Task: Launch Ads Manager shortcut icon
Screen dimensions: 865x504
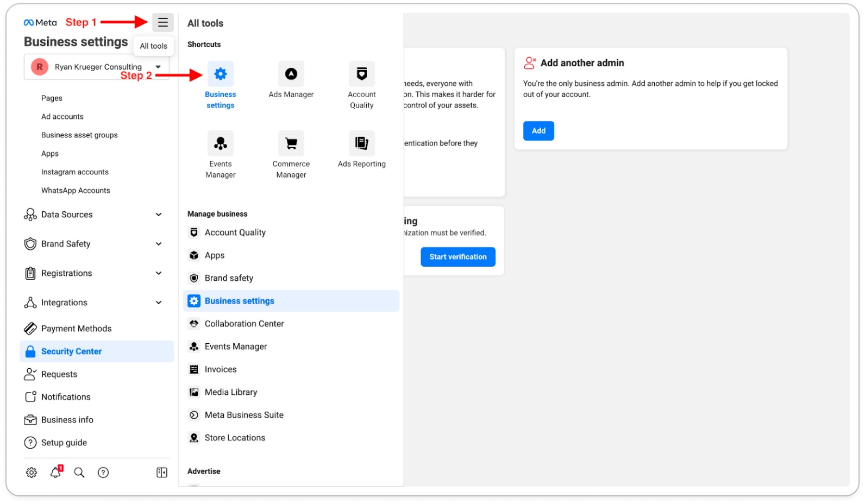Action: click(x=291, y=74)
